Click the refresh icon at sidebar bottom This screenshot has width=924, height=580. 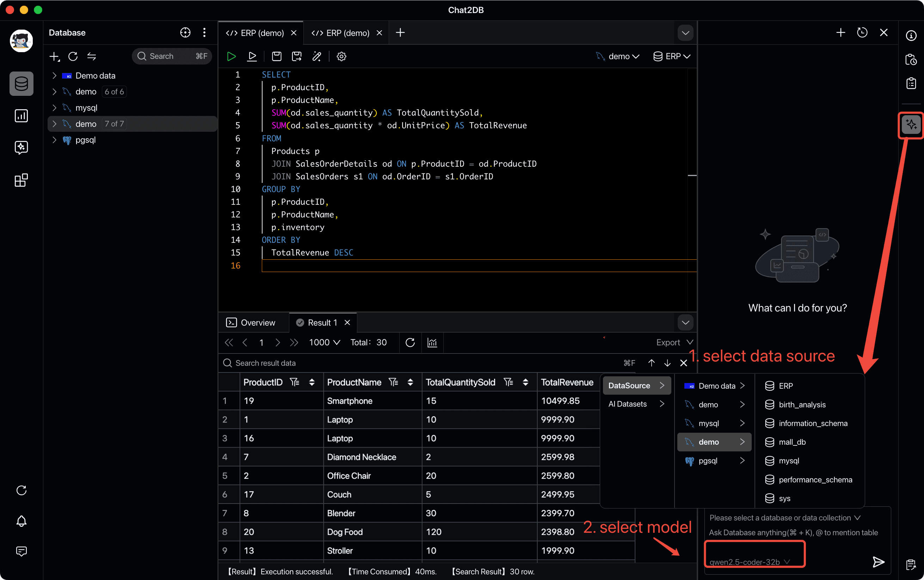tap(21, 490)
